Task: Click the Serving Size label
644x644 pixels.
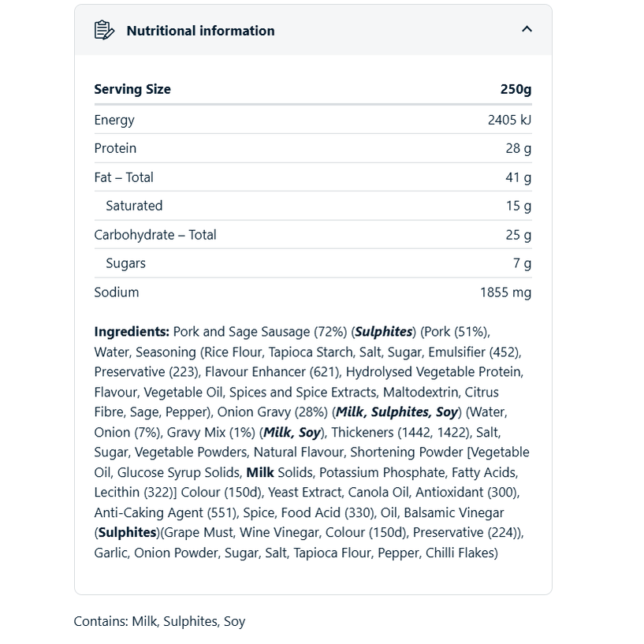Action: [132, 89]
